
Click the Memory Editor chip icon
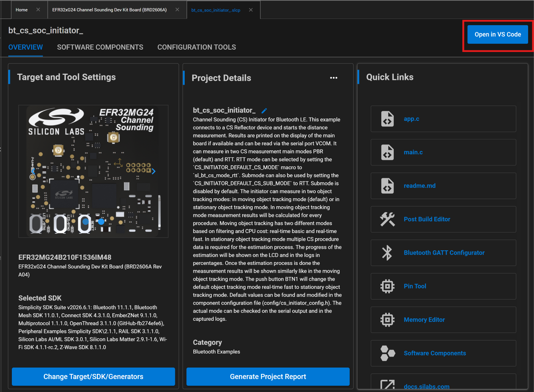coord(387,320)
